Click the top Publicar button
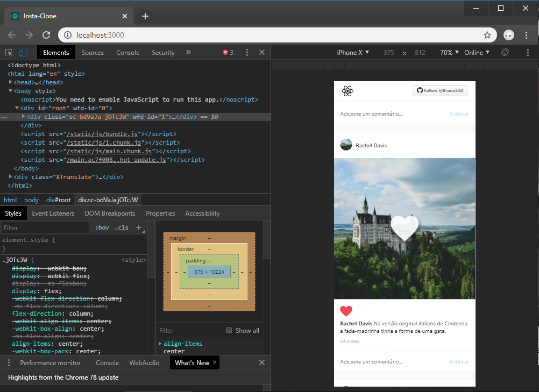Viewport: 539px width, 392px height. [x=459, y=113]
